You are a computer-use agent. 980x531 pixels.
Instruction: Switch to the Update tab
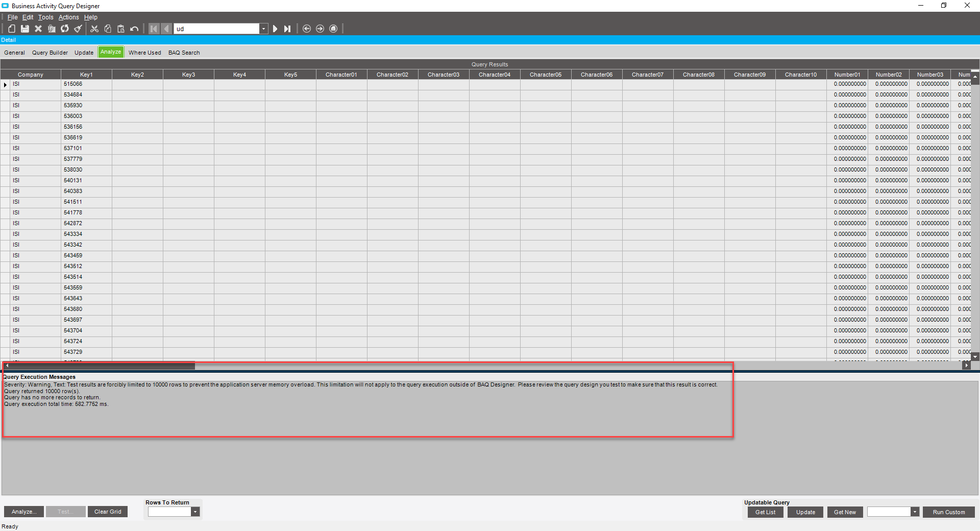click(84, 53)
